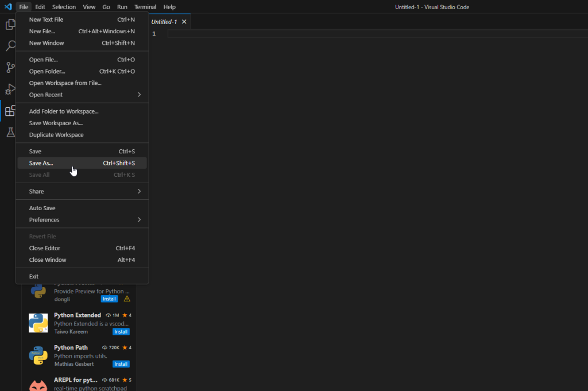Close the Untitled-1 editor tab
The width and height of the screenshot is (588, 391).
(x=184, y=22)
